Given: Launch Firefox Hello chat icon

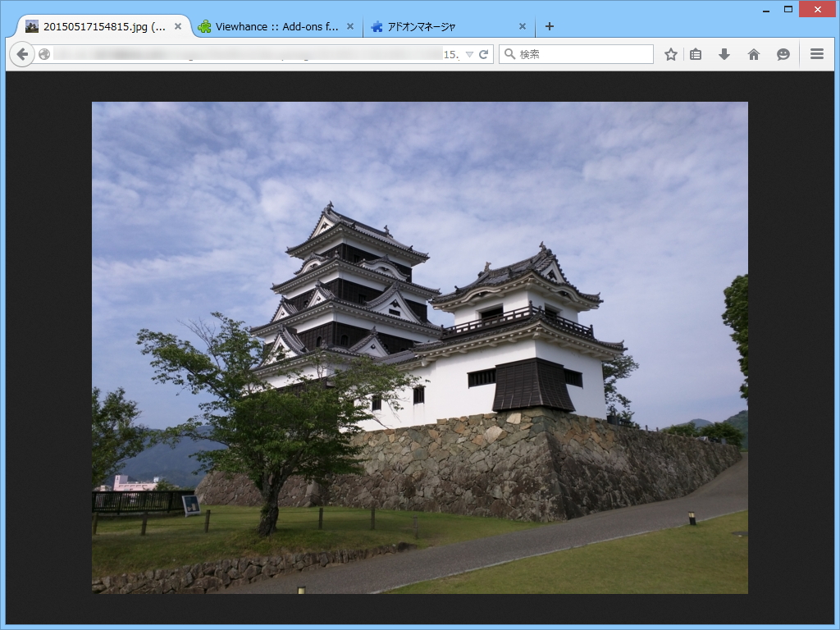Looking at the screenshot, I should click(783, 54).
